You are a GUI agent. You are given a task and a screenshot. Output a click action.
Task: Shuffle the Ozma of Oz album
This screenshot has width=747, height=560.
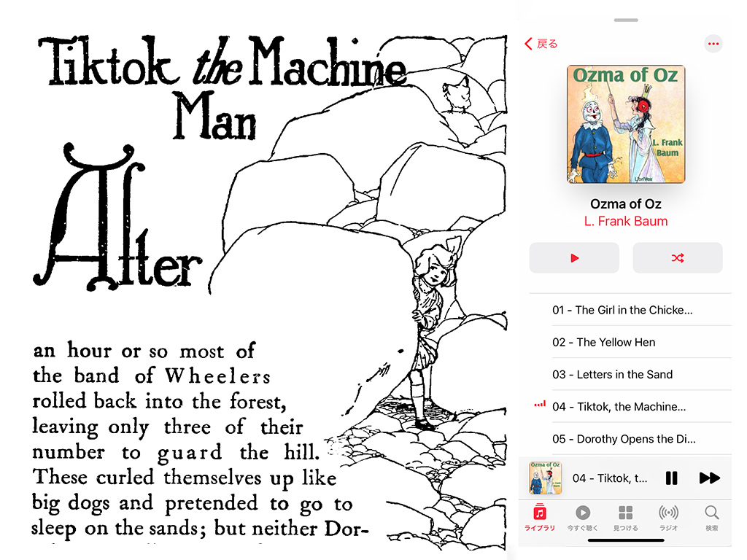(678, 257)
